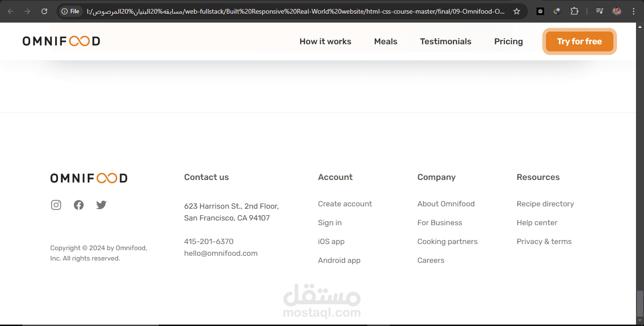Reload the page with the refresh icon

44,11
